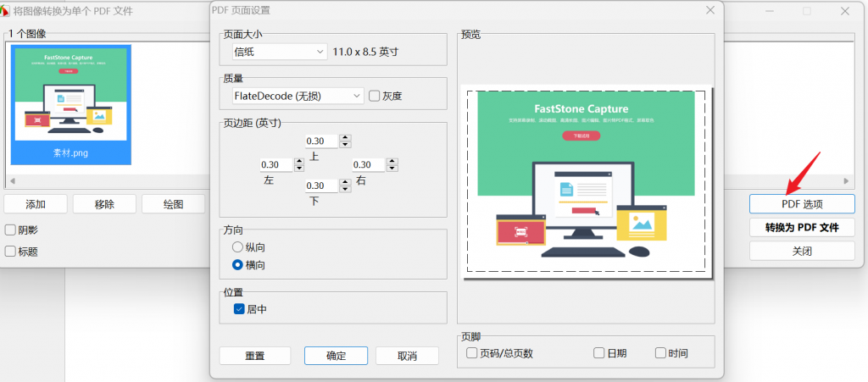Open the quality dropdown showing FlateDecode (无损)
The width and height of the screenshot is (868, 382).
(x=298, y=96)
